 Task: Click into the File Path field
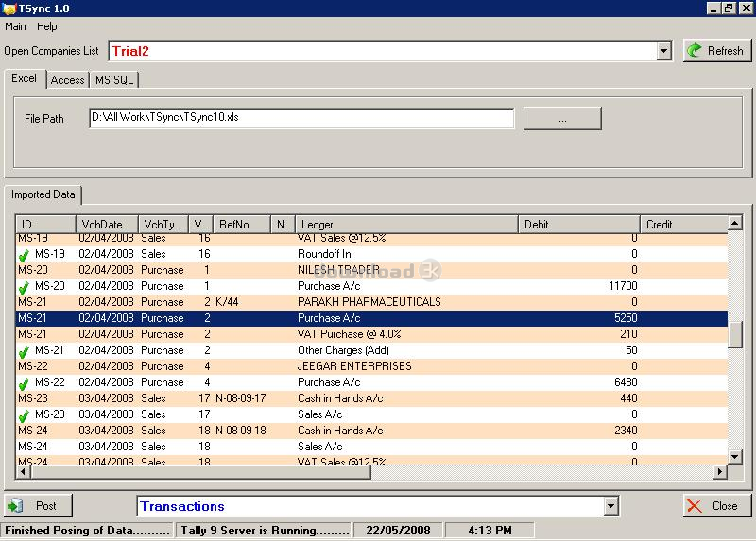click(x=301, y=118)
